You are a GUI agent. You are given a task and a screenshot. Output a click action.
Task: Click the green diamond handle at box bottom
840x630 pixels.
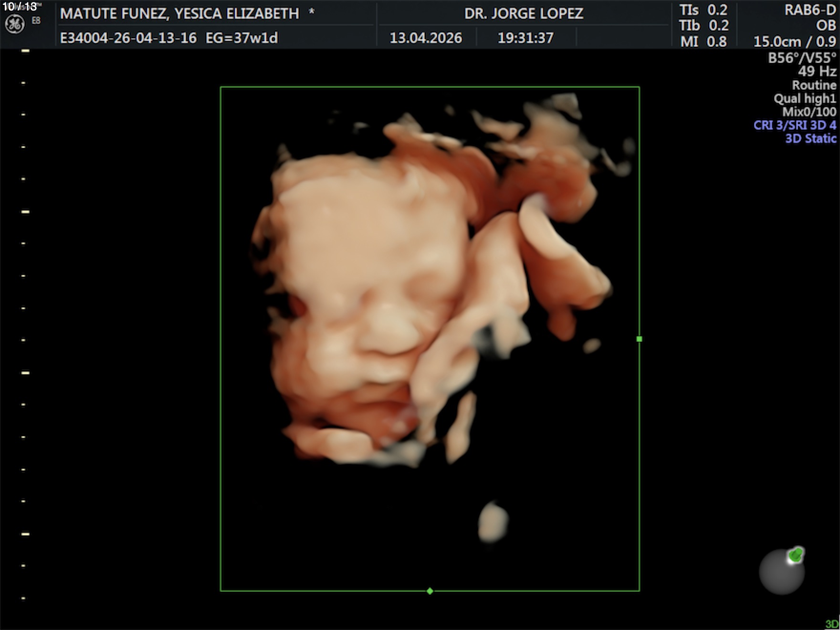430,591
